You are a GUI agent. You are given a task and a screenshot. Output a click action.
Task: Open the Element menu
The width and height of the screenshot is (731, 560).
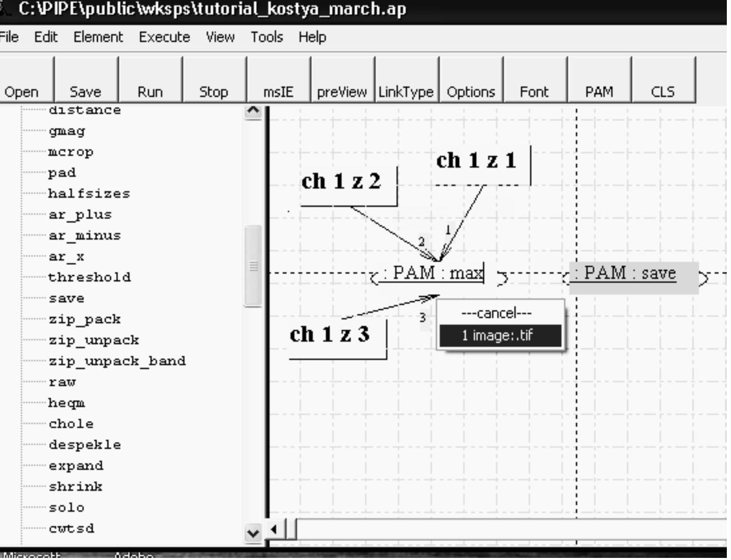coord(98,37)
